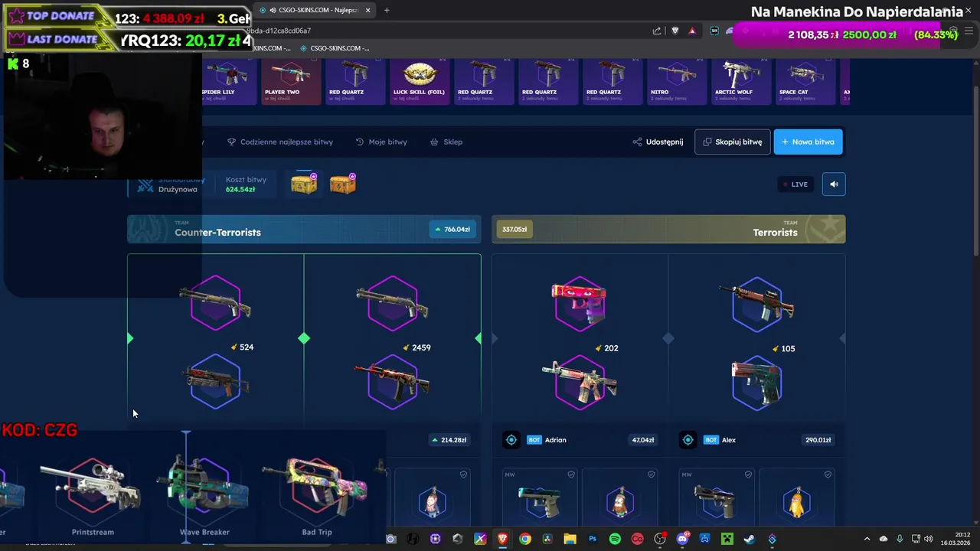Click first golden case icon

click(x=304, y=184)
